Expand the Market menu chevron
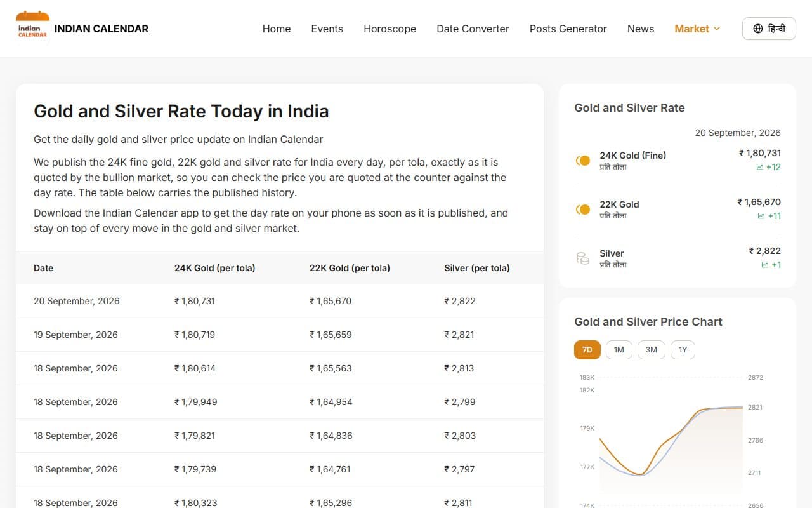 click(x=717, y=29)
